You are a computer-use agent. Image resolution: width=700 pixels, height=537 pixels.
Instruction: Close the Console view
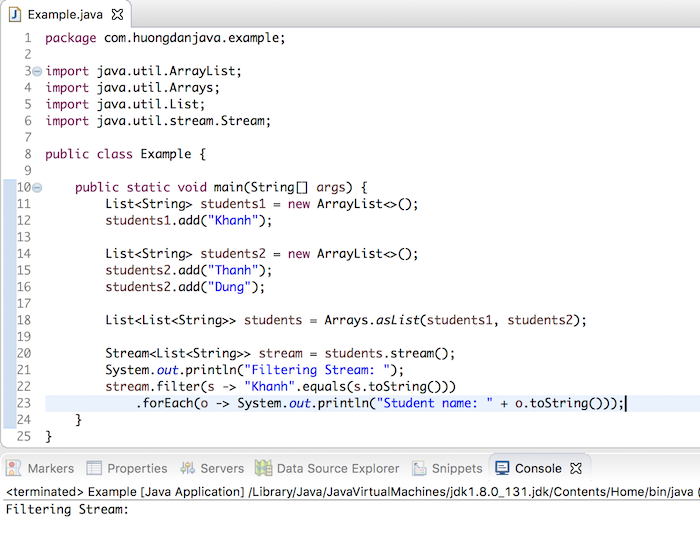point(576,468)
